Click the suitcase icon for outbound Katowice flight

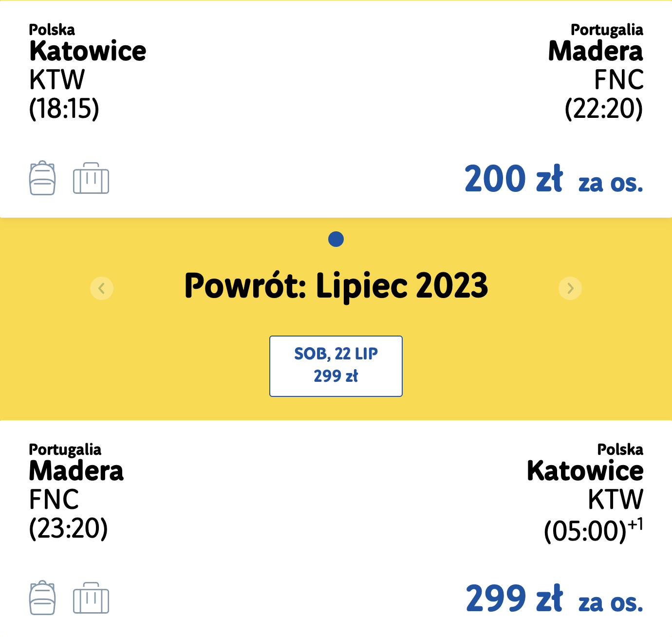tap(91, 178)
